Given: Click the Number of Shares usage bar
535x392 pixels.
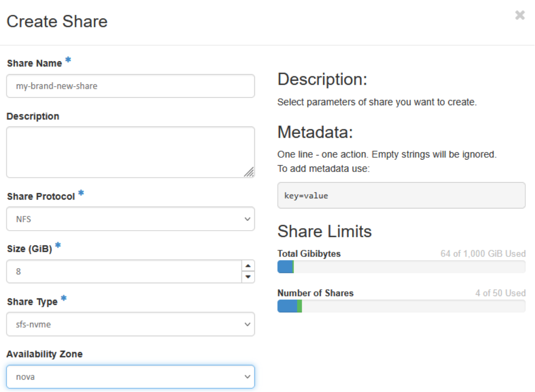Looking at the screenshot, I should click(x=401, y=306).
